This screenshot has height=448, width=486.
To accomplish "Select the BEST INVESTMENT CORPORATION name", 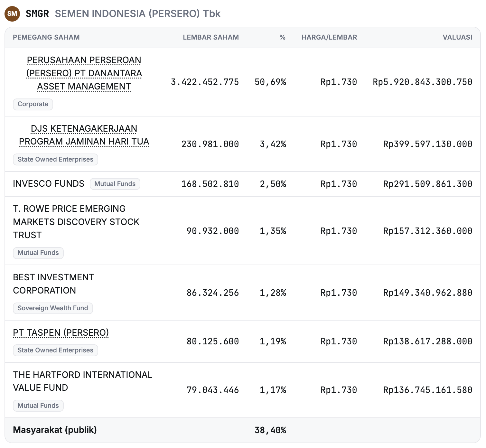I will [x=53, y=284].
